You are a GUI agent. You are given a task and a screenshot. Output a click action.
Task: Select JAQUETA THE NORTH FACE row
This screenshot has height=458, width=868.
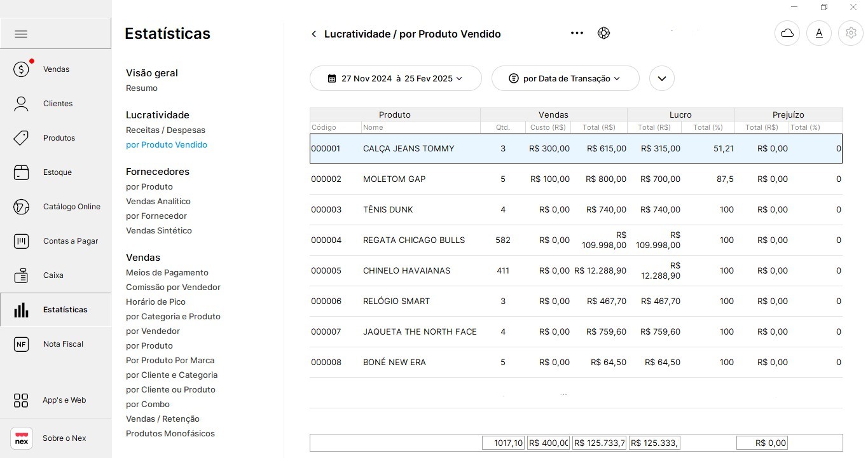(x=576, y=332)
